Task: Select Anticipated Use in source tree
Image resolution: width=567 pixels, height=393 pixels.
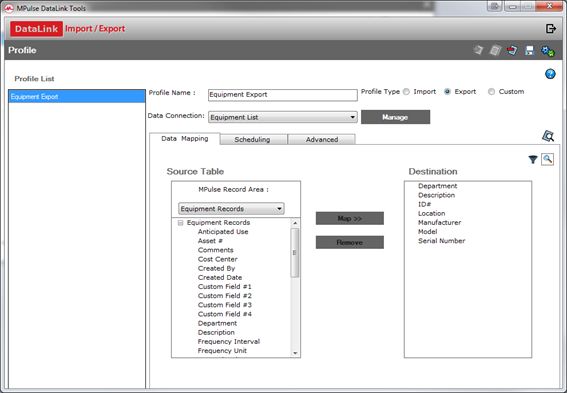Action: click(223, 232)
